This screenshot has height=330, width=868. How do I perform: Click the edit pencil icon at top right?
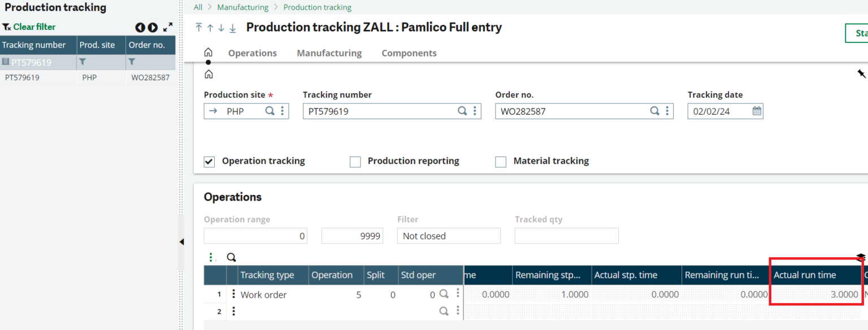pyautogui.click(x=861, y=73)
